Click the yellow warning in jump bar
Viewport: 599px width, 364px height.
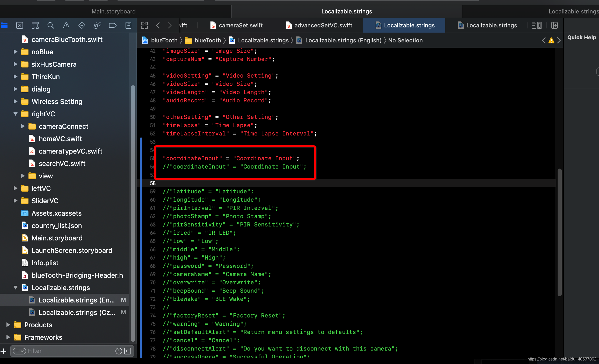point(551,41)
